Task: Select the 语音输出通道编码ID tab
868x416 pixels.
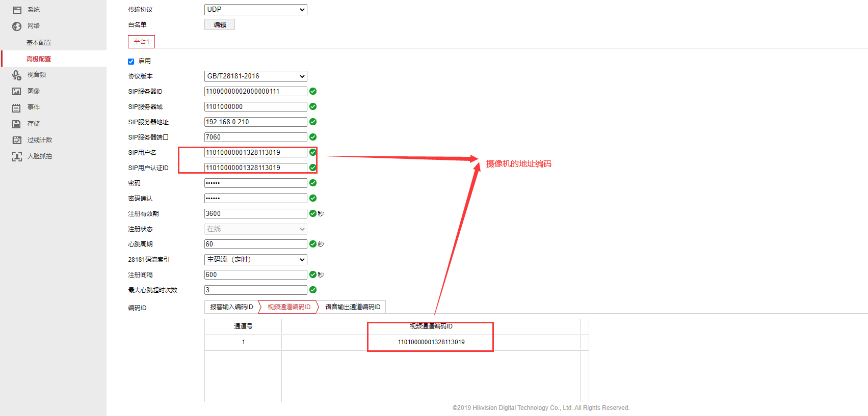Action: point(353,307)
